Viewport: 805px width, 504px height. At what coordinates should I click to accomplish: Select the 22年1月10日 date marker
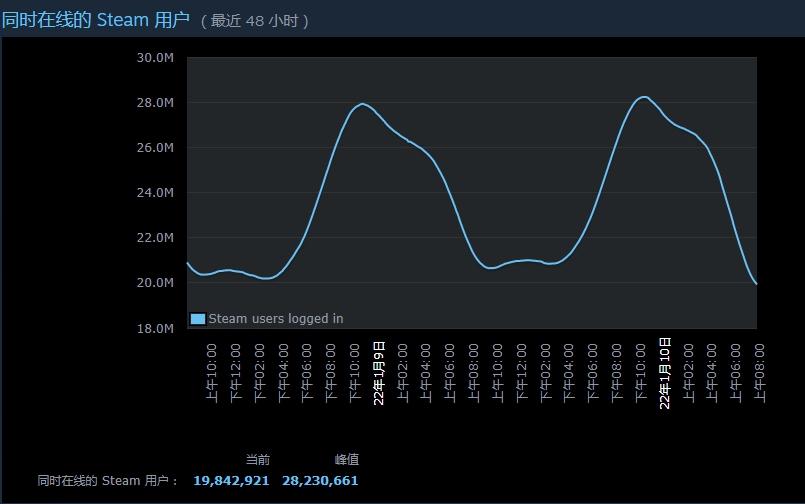coord(665,372)
